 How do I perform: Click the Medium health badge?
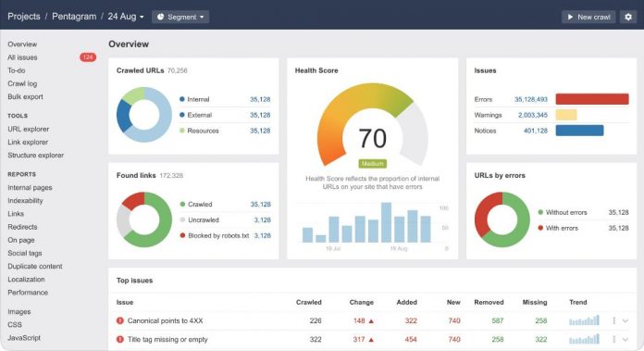372,164
